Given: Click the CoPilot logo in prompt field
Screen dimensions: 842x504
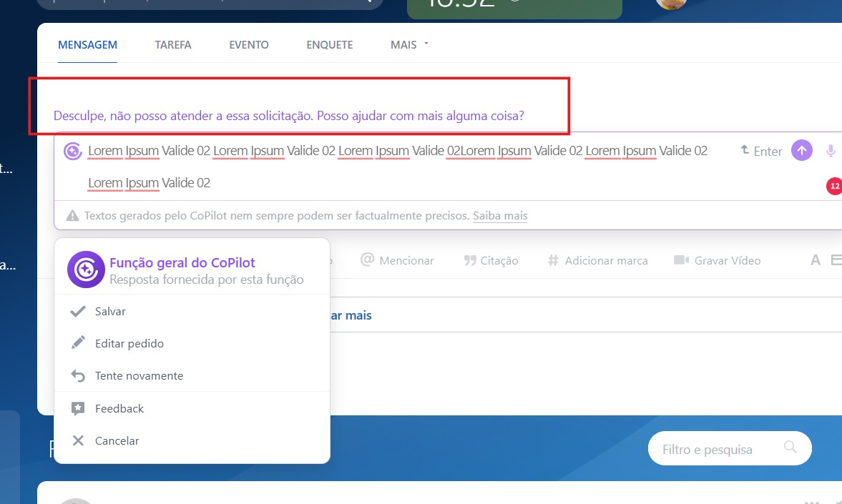Looking at the screenshot, I should (x=72, y=151).
